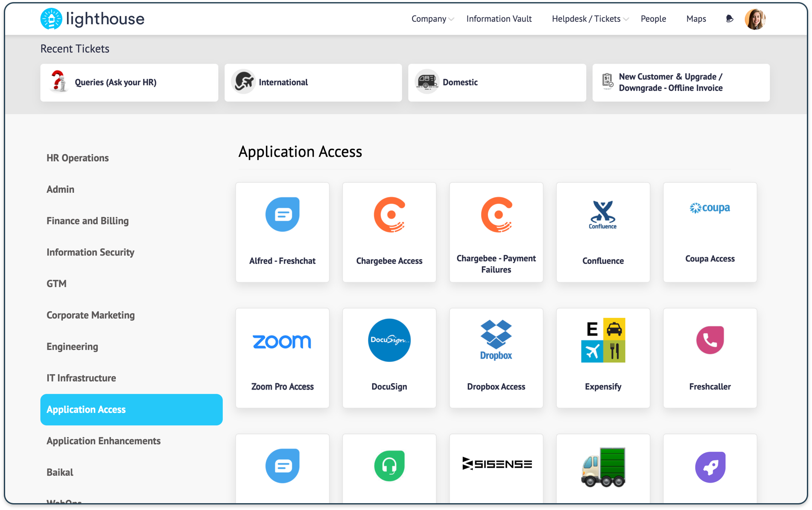Open the International recent ticket

click(313, 82)
